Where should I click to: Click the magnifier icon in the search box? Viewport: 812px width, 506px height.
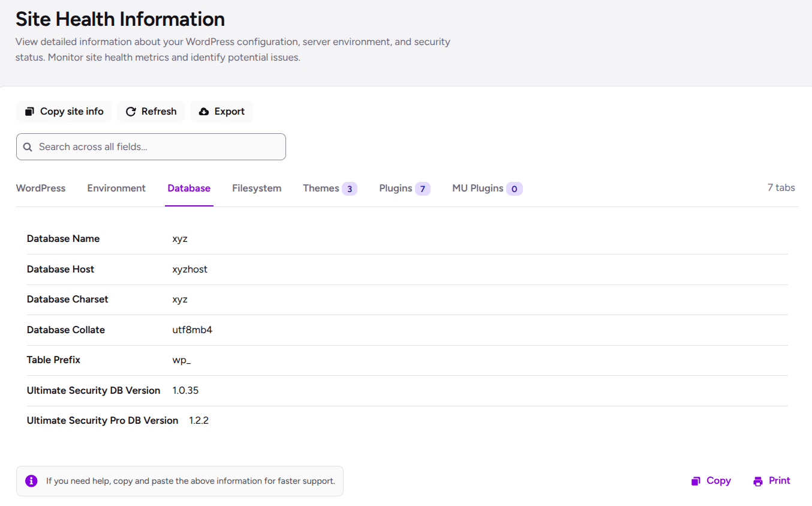[x=28, y=147]
